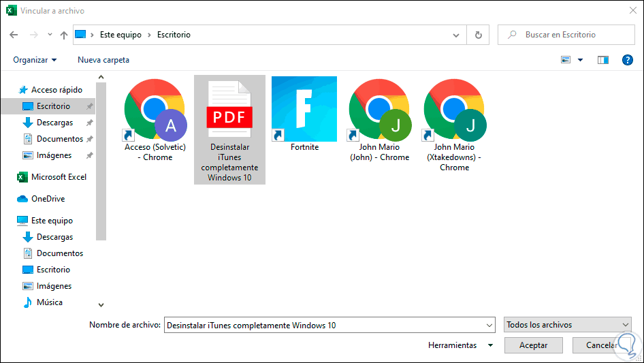Go forward with the right arrow
The width and height of the screenshot is (644, 363).
pyautogui.click(x=33, y=35)
